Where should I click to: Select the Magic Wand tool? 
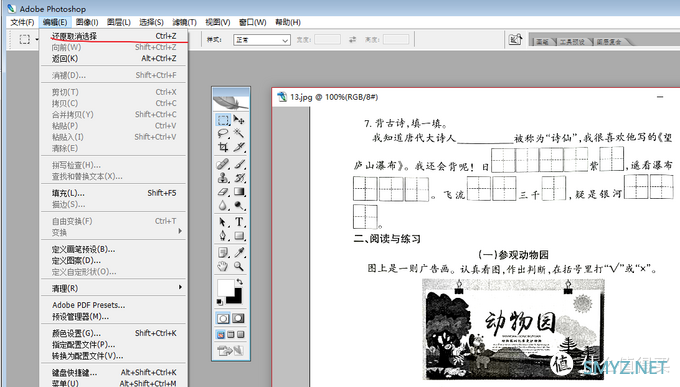(239, 133)
